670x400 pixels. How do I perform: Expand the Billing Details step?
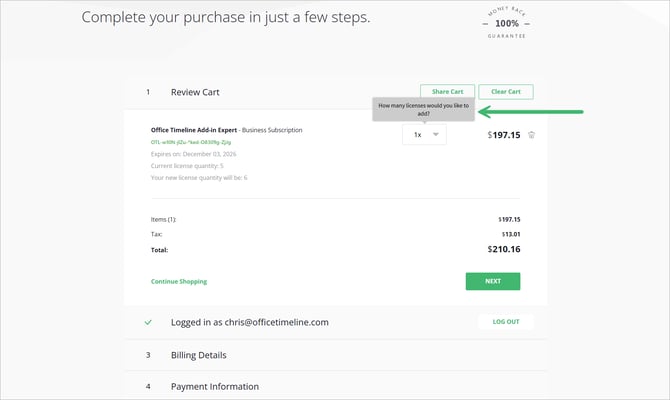pyautogui.click(x=198, y=355)
